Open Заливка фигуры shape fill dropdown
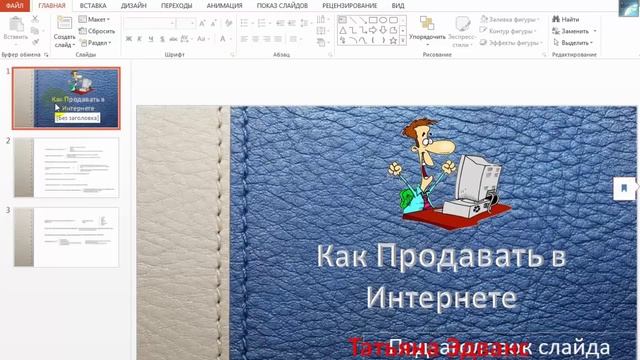640x360 pixels. [510, 19]
